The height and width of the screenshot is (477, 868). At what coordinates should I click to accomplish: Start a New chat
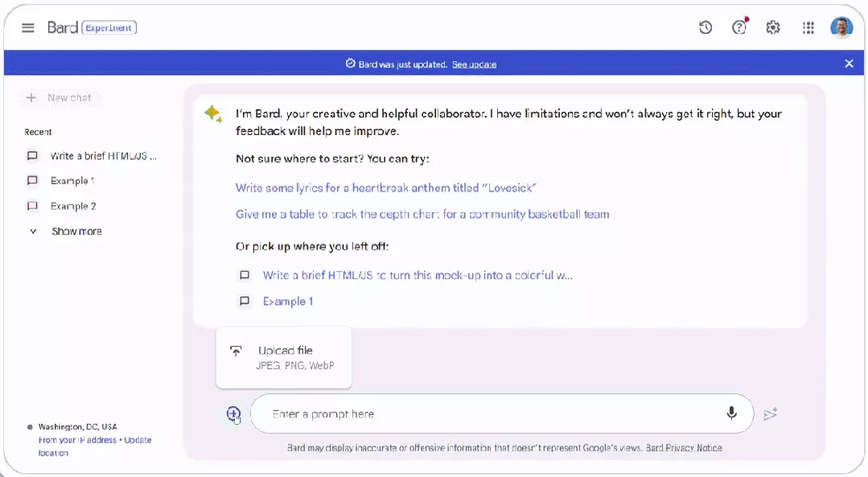coord(59,98)
